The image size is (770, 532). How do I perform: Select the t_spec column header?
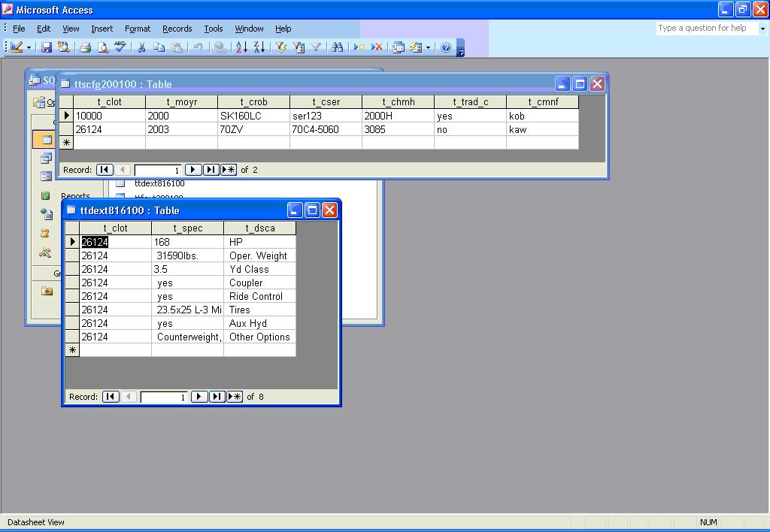coord(187,228)
